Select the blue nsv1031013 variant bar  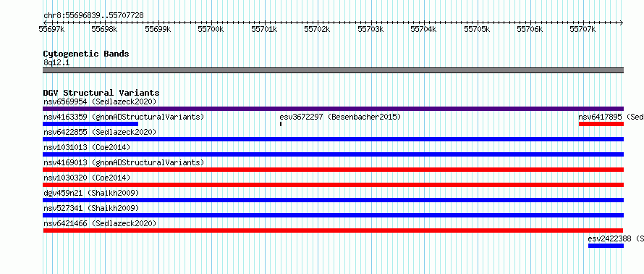point(333,154)
